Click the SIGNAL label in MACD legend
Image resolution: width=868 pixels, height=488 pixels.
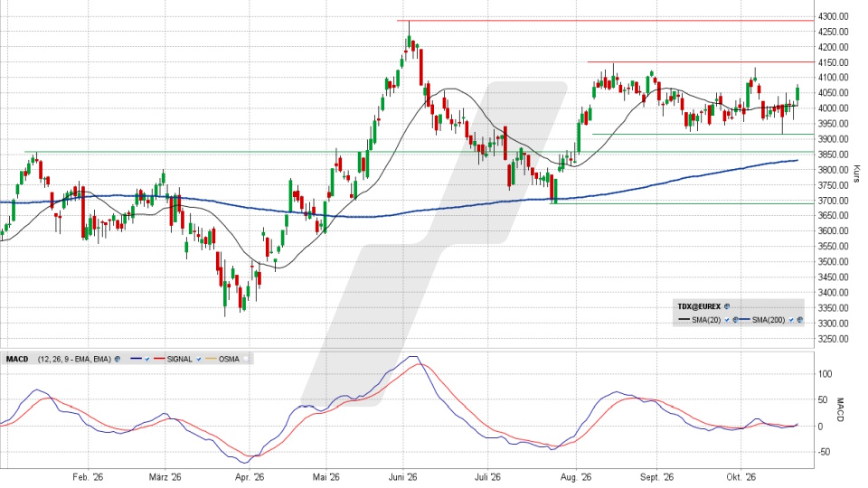[x=179, y=359]
